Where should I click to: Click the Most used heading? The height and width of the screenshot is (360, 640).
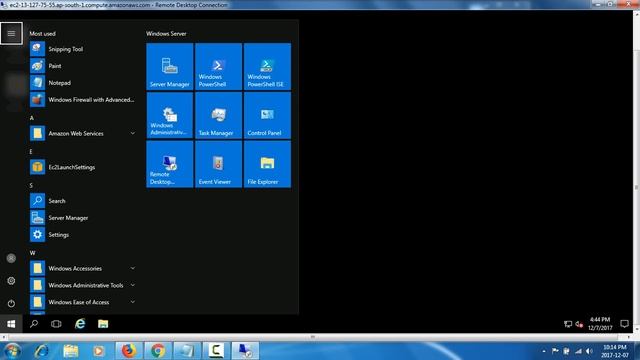tap(42, 33)
